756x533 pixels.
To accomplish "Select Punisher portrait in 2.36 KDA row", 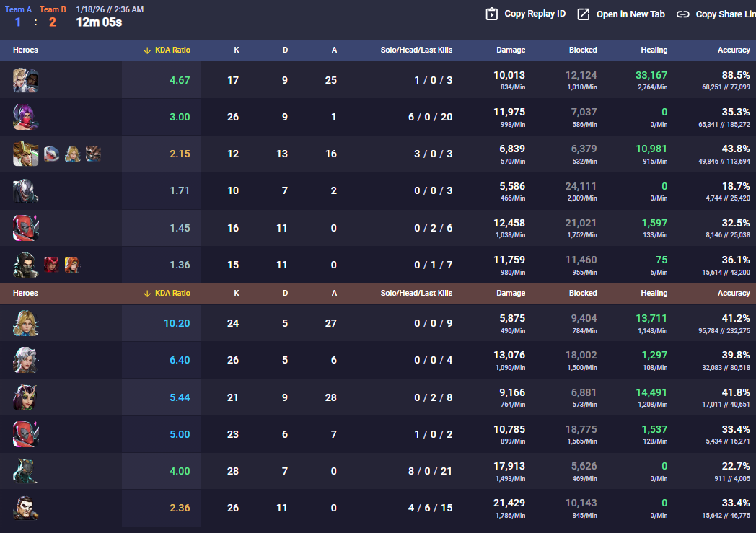I will (25, 508).
